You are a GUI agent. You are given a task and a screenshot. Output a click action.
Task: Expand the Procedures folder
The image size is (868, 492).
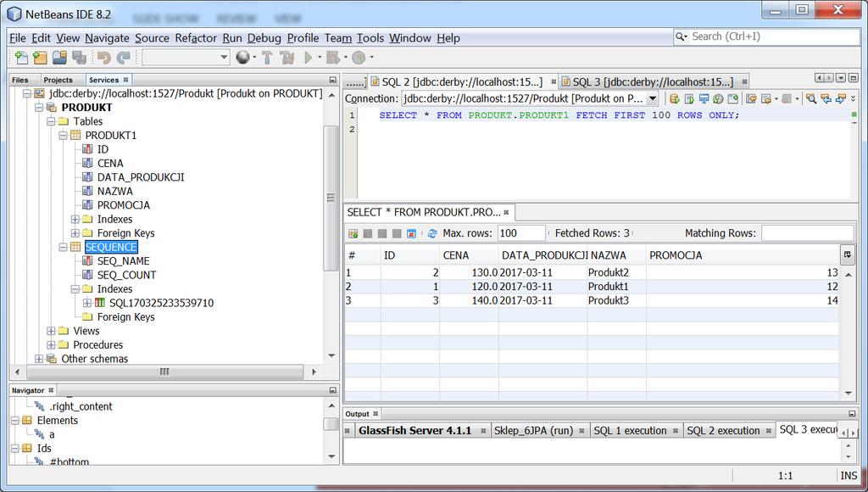[x=51, y=344]
